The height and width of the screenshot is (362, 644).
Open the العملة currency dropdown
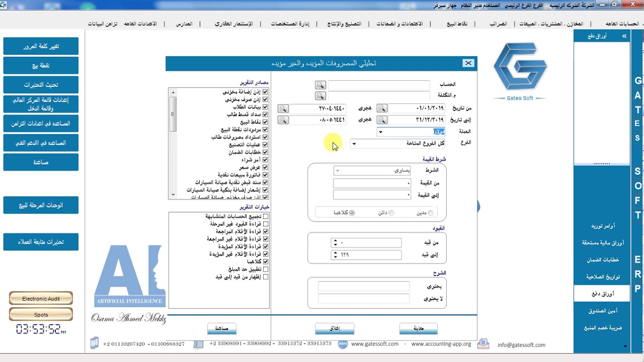point(381,132)
